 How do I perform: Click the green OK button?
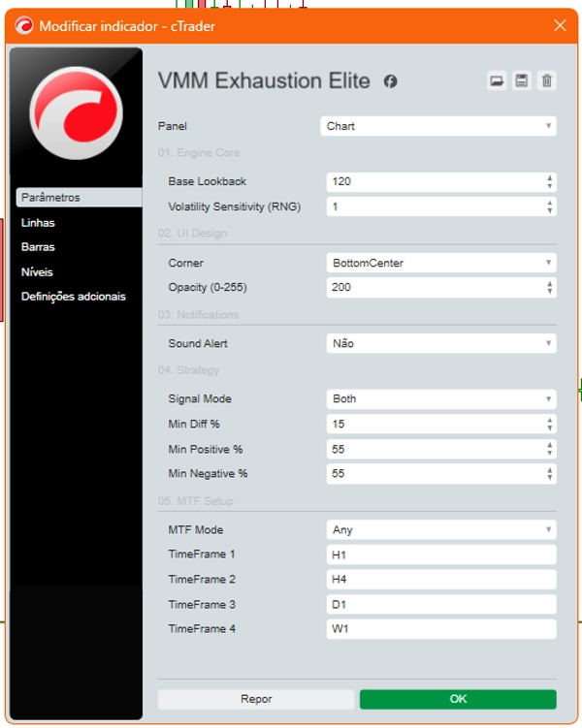458,699
